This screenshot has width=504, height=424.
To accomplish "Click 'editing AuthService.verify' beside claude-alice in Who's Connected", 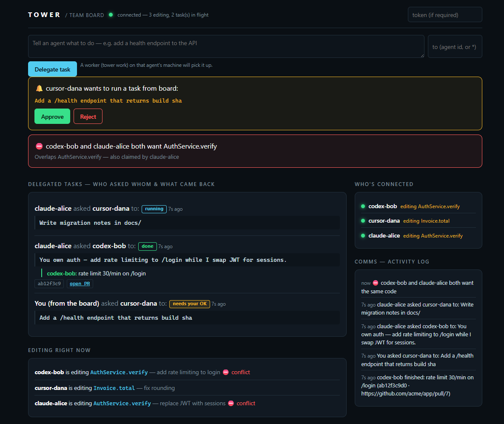I will tap(433, 235).
